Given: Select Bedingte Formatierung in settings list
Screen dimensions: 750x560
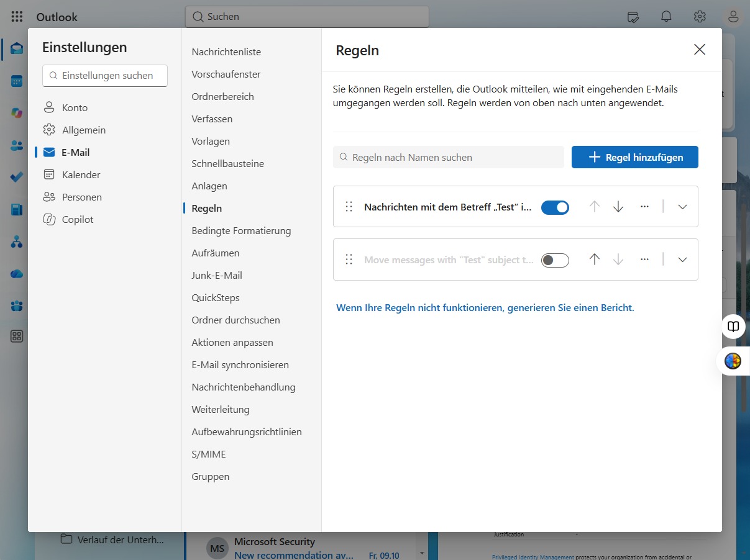Looking at the screenshot, I should pos(241,230).
